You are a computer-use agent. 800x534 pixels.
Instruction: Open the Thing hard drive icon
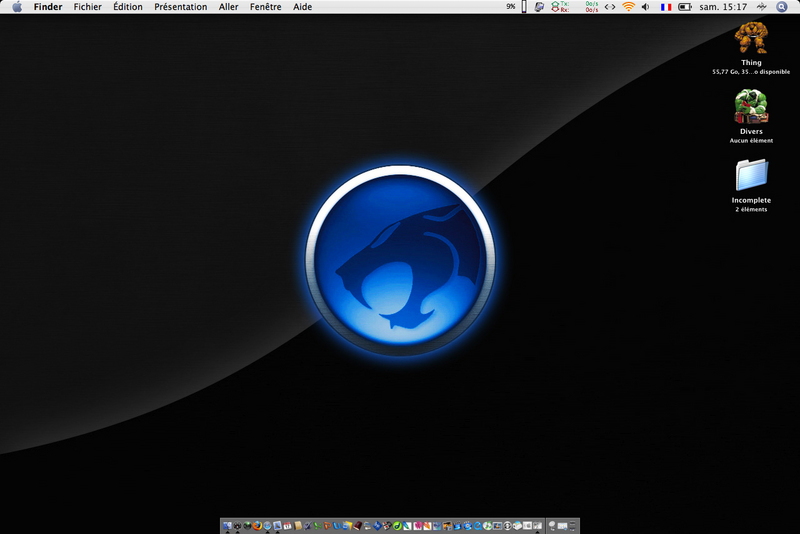point(751,39)
